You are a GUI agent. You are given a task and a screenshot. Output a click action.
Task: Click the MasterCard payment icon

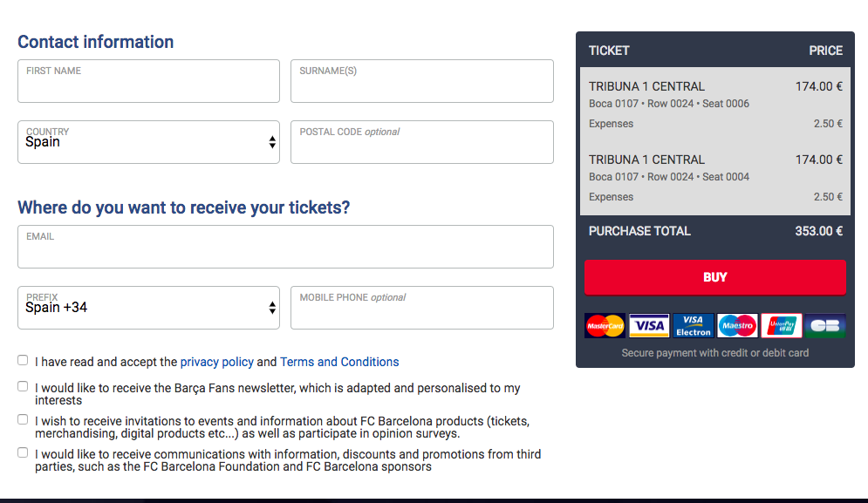click(605, 326)
